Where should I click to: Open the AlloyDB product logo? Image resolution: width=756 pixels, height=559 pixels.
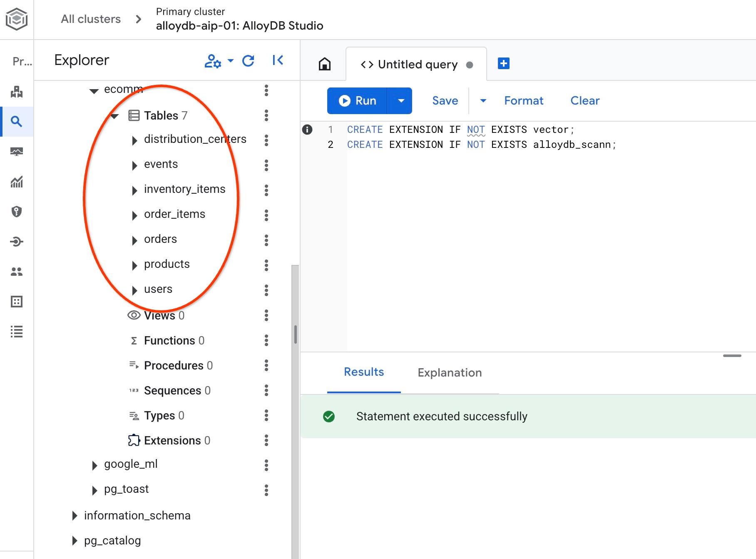click(17, 19)
